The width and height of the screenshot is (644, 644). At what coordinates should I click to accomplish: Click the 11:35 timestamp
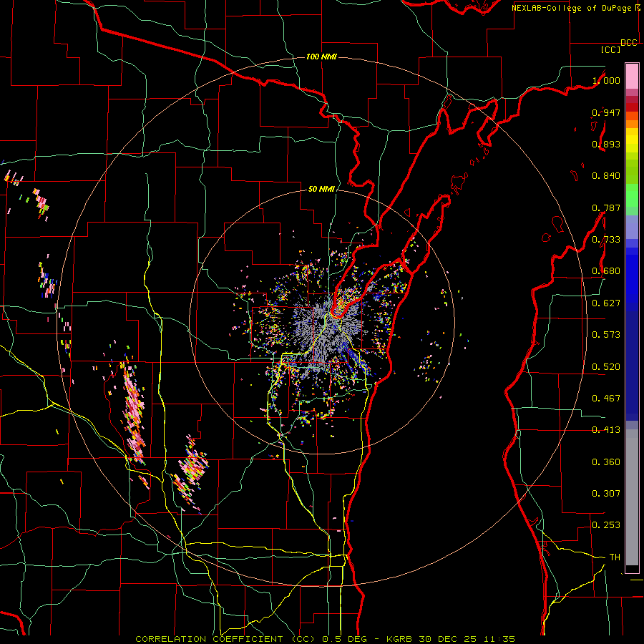pyautogui.click(x=499, y=639)
